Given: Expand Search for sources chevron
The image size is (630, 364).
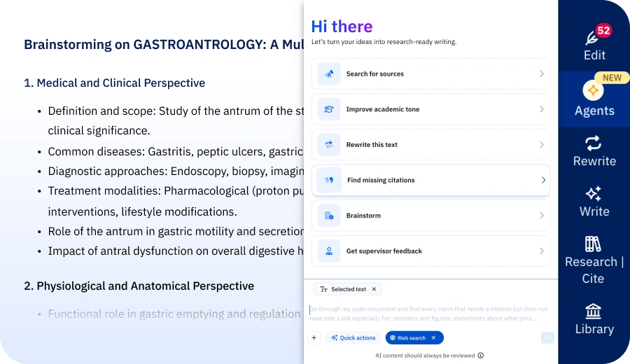Looking at the screenshot, I should coord(542,74).
